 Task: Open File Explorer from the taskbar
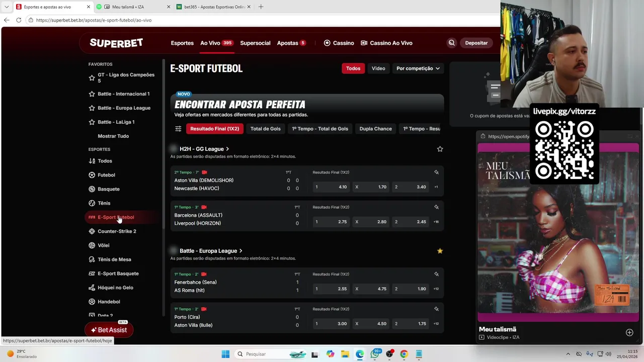coord(345,354)
